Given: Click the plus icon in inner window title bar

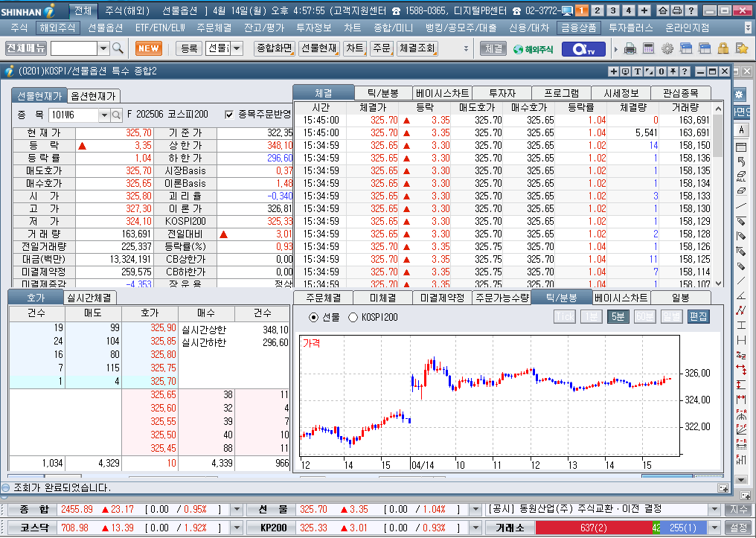Looking at the screenshot, I should point(613,71).
